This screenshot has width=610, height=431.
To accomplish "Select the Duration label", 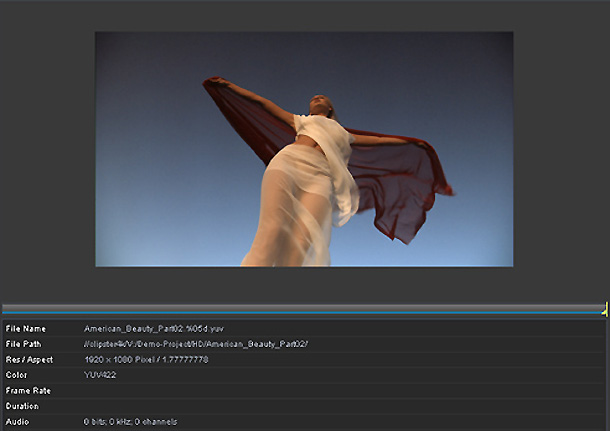I will [x=22, y=406].
